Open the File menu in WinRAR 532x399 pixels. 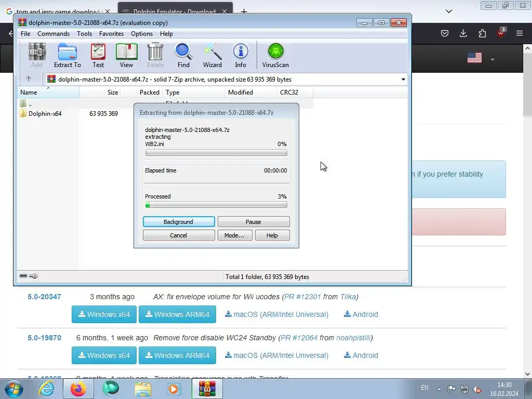click(x=25, y=34)
